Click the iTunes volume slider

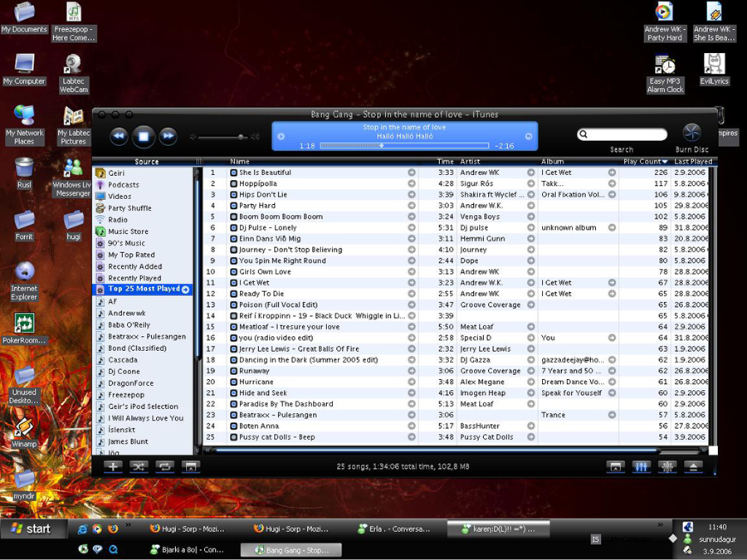pos(223,137)
